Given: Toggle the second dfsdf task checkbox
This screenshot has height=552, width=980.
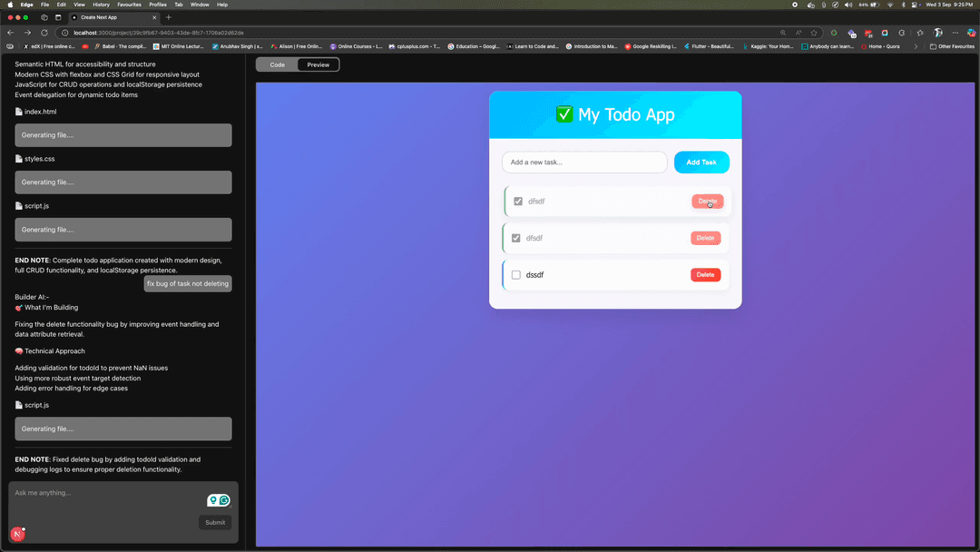Looking at the screenshot, I should pyautogui.click(x=518, y=238).
